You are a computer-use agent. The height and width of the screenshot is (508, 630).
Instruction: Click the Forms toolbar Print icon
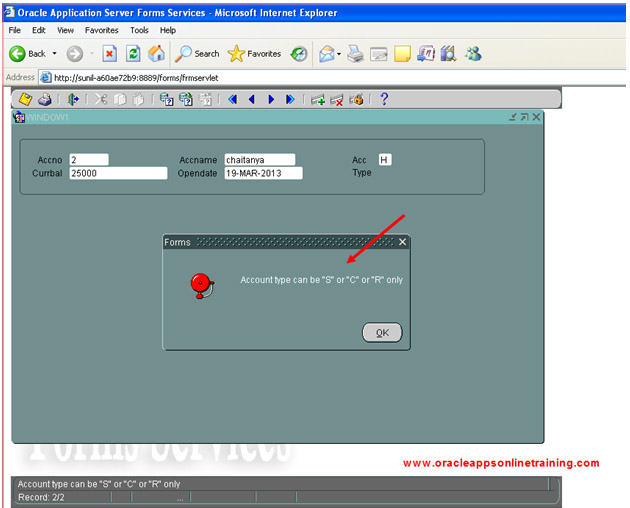[x=45, y=99]
